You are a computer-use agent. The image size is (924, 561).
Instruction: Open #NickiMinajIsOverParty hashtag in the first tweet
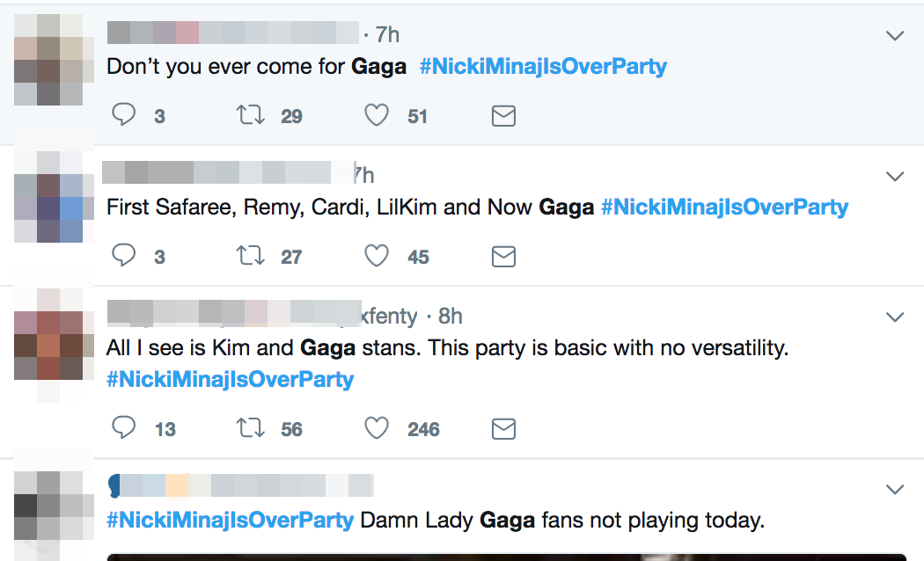click(x=543, y=67)
